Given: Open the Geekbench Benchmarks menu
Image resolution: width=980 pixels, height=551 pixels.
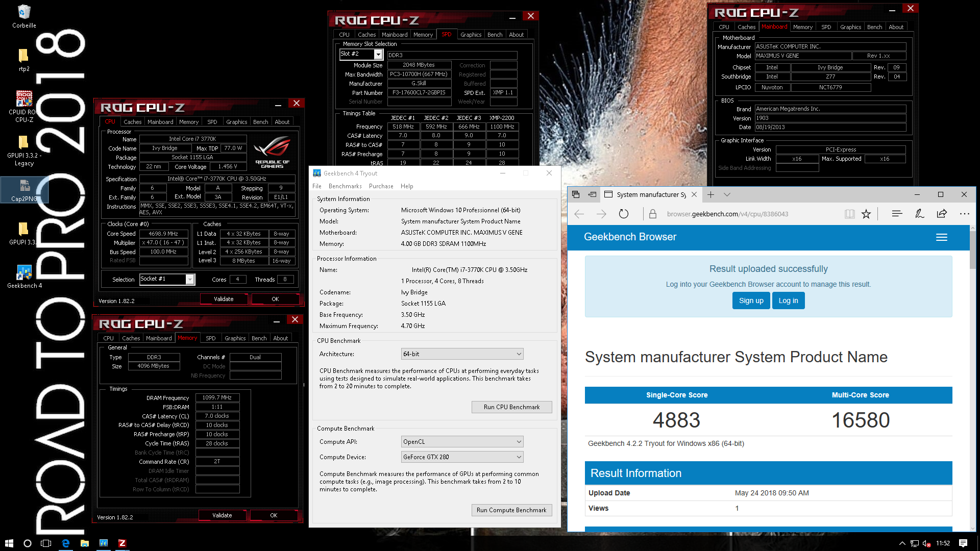Looking at the screenshot, I should click(x=345, y=186).
